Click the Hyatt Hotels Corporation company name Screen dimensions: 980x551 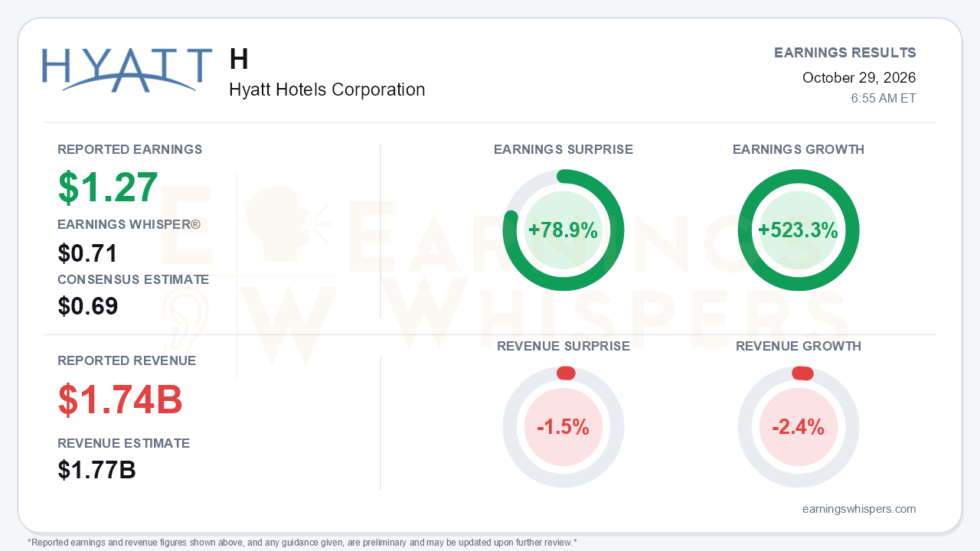[x=327, y=90]
